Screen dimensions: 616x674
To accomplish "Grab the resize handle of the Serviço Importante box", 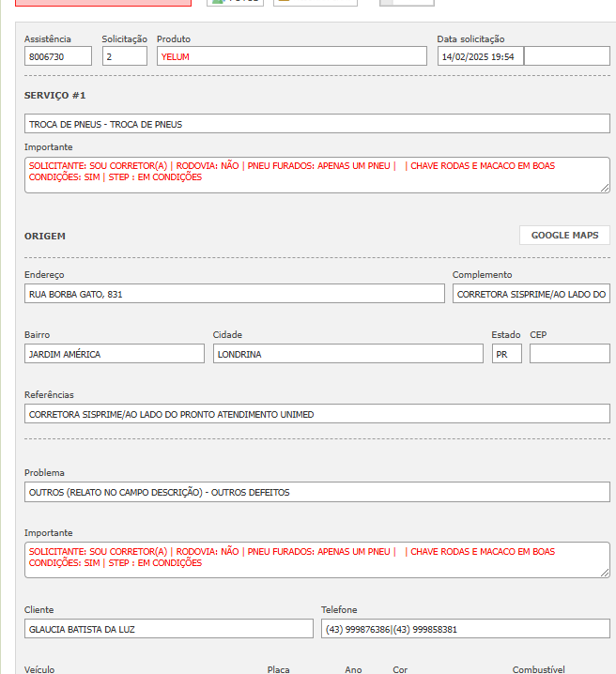I will pos(605,188).
